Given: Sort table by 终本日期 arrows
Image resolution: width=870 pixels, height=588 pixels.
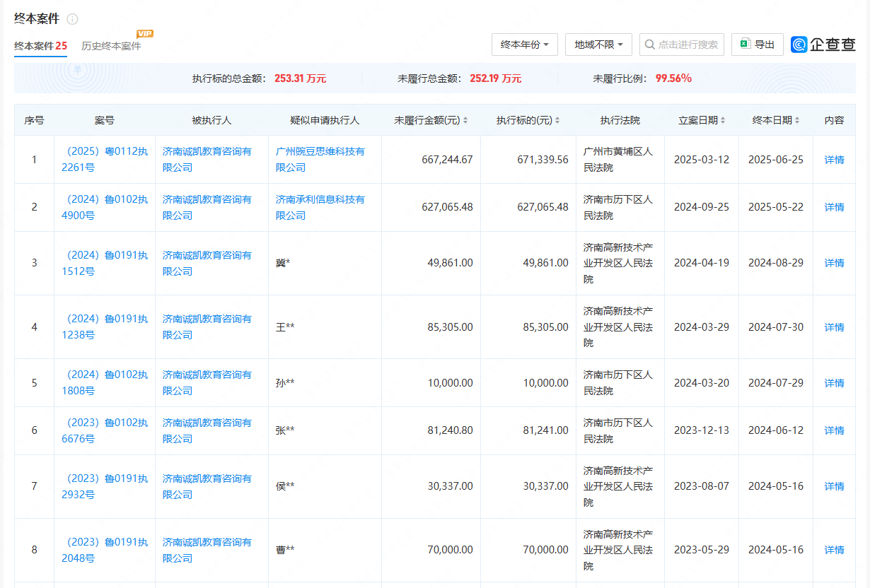Looking at the screenshot, I should (x=797, y=121).
